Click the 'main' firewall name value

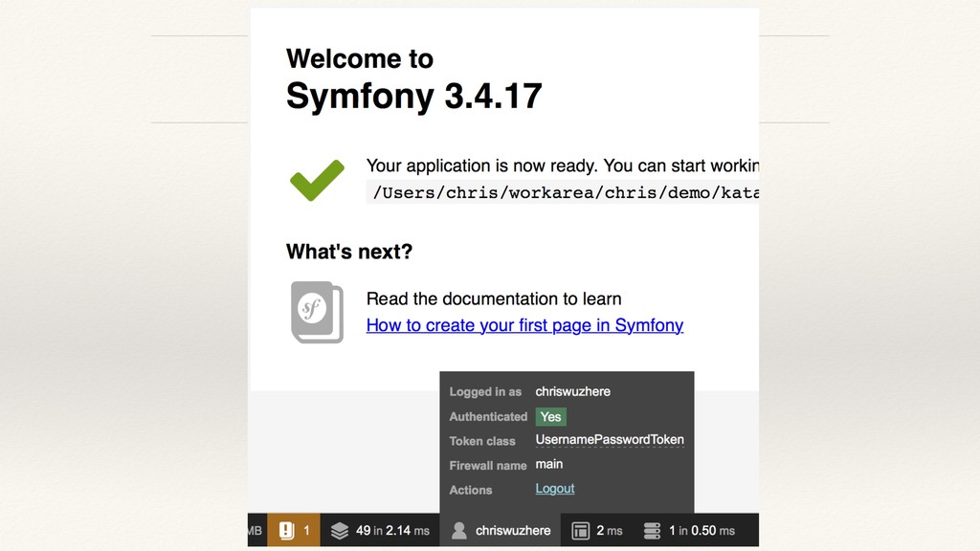tap(548, 464)
